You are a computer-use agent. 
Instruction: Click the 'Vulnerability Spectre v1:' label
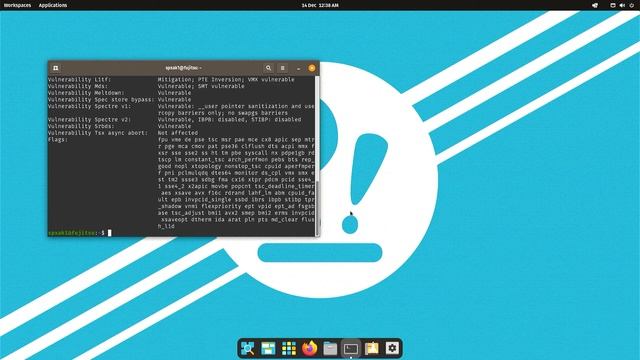click(89, 106)
